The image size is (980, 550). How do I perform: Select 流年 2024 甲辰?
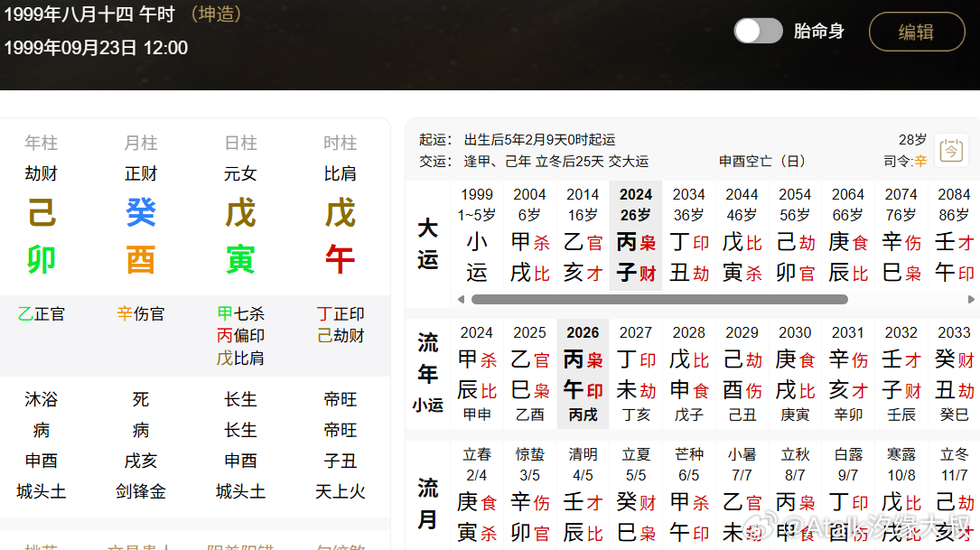pos(476,374)
